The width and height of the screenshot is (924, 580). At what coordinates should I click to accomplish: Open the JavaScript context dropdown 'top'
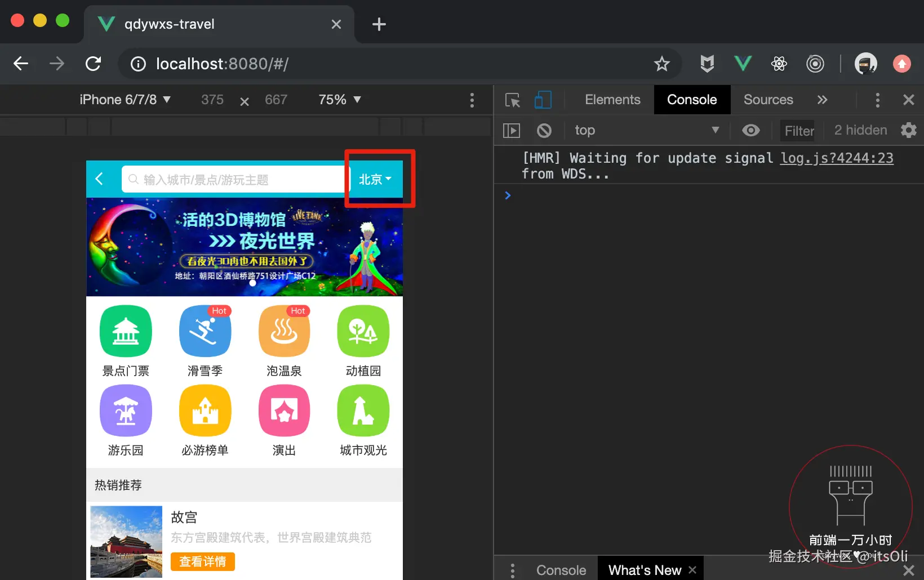(x=647, y=131)
